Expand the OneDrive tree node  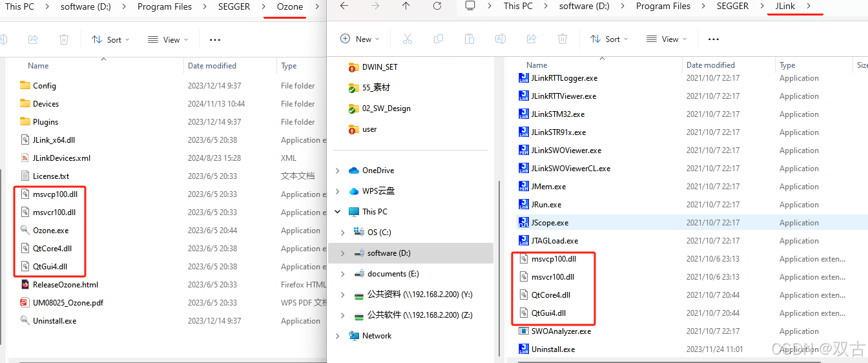pyautogui.click(x=338, y=171)
